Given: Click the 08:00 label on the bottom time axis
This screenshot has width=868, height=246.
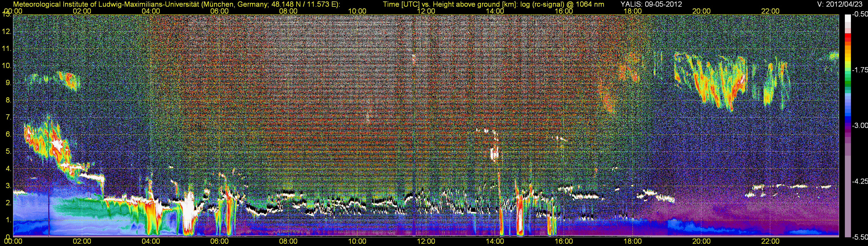Looking at the screenshot, I should (288, 241).
